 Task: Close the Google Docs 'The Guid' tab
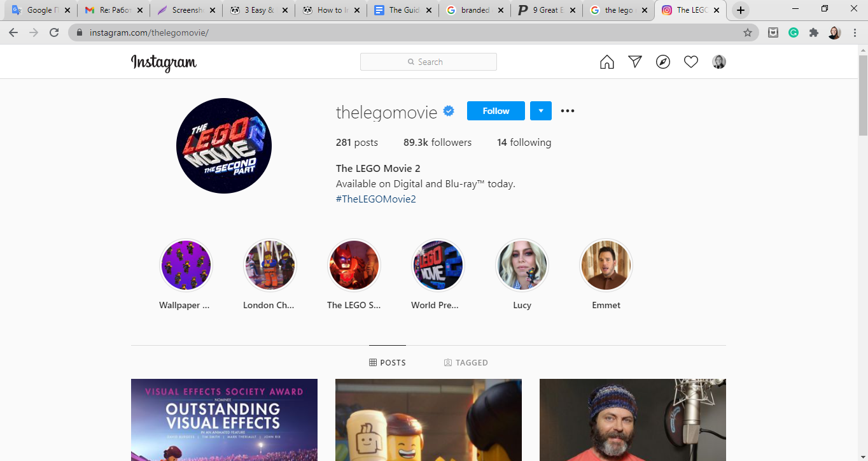(x=429, y=10)
